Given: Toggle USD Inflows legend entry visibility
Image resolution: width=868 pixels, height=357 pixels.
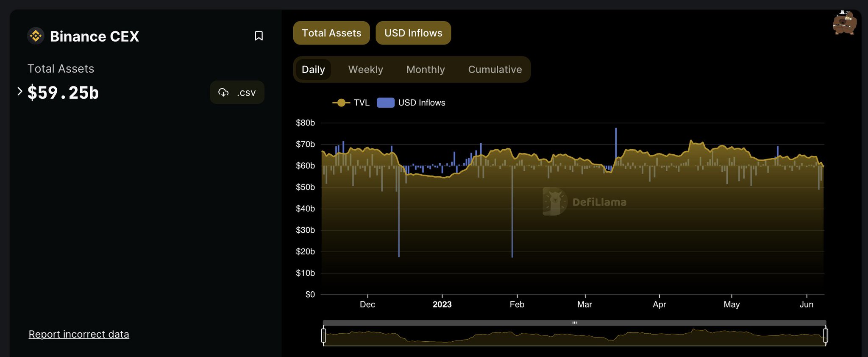Looking at the screenshot, I should 411,103.
